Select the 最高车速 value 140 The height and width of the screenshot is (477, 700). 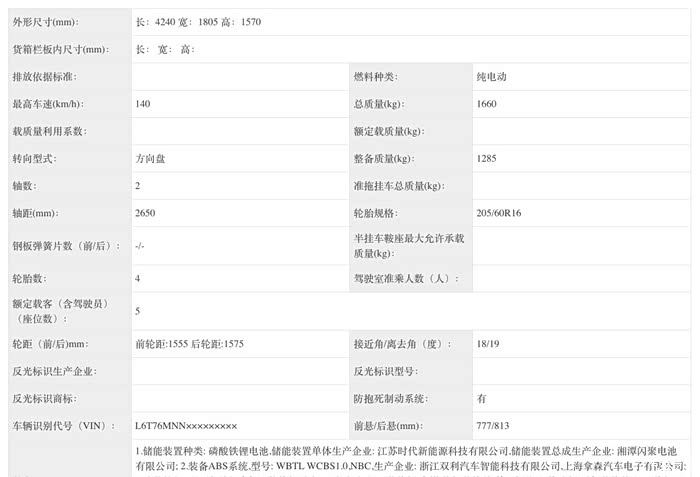click(143, 104)
